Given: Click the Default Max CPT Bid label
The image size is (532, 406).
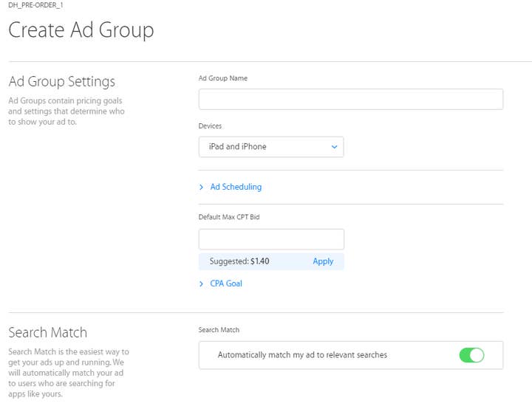Looking at the screenshot, I should point(229,217).
